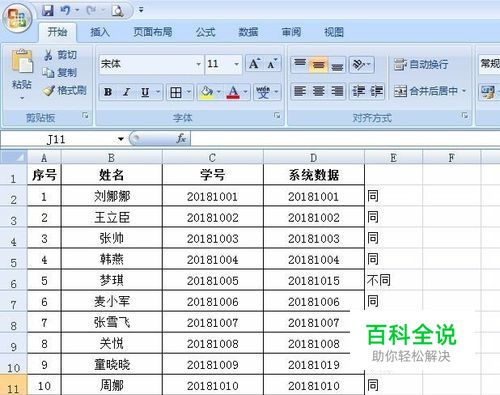
Task: Increase indent
Action: point(376,91)
